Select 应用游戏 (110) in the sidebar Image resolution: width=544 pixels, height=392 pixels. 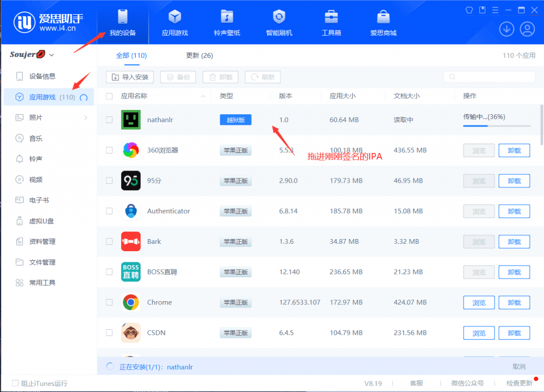click(x=48, y=97)
